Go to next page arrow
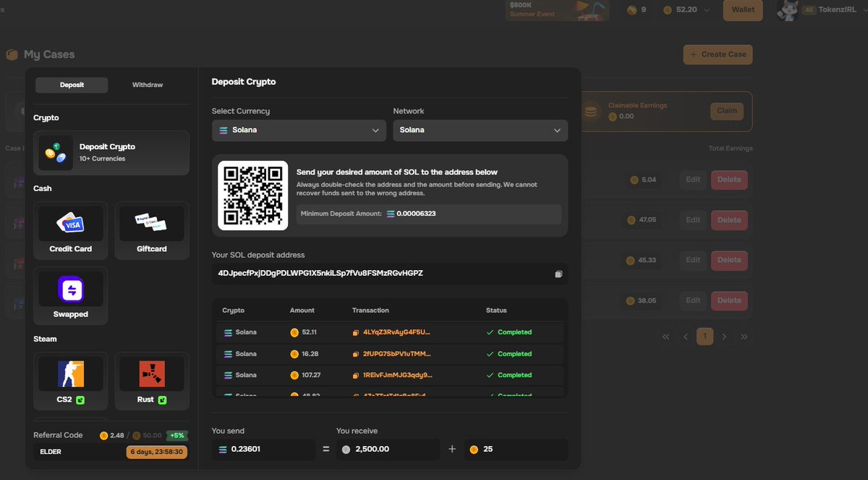 click(724, 337)
